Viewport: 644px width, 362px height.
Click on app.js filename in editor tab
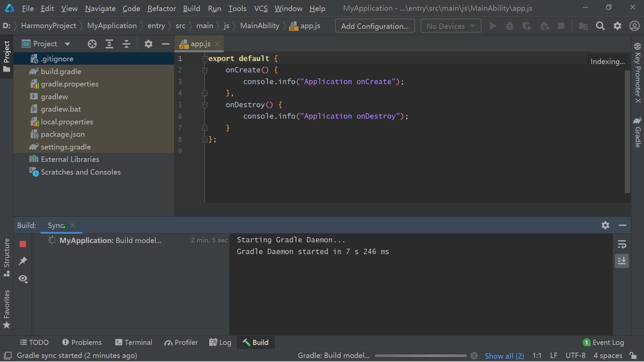point(200,43)
